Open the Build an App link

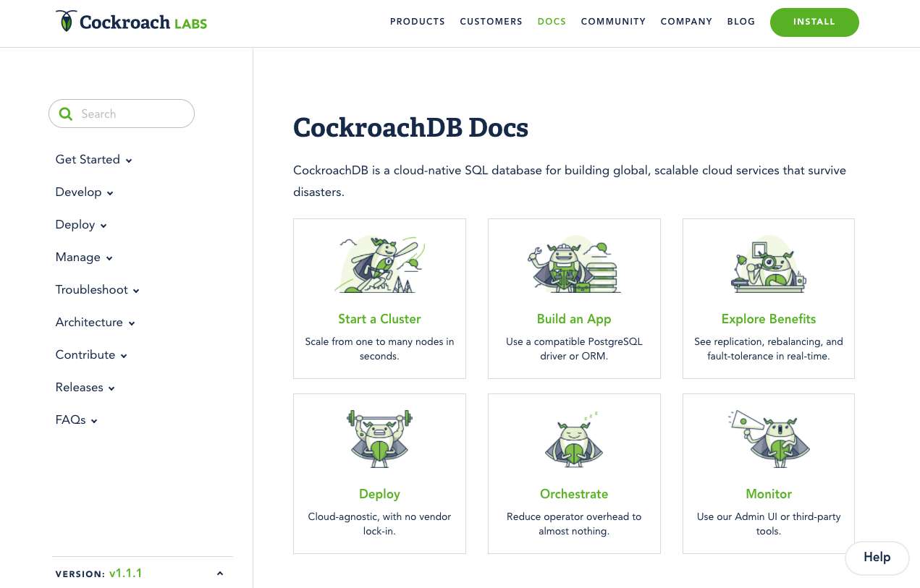coord(574,319)
